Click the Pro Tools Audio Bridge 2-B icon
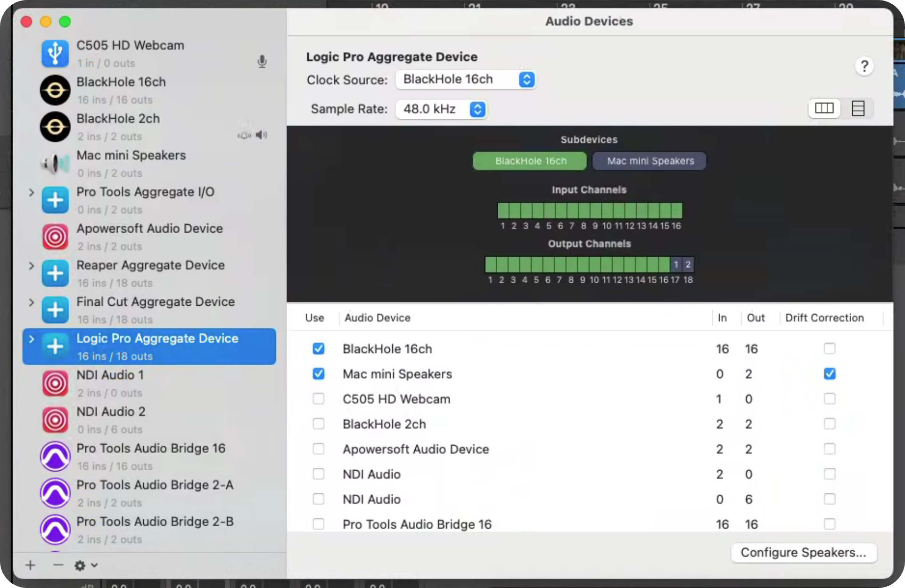905x588 pixels. (x=55, y=530)
